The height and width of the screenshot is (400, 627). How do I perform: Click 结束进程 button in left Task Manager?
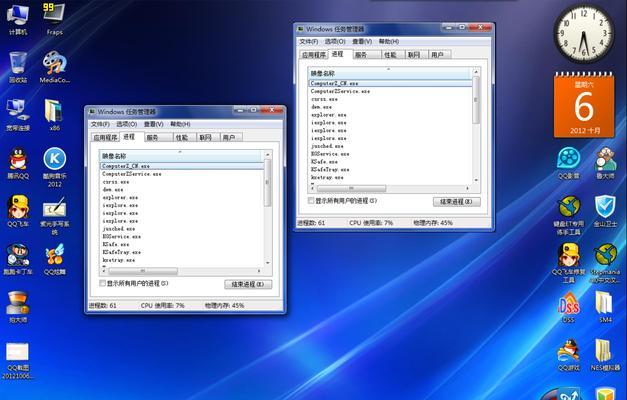pos(248,284)
